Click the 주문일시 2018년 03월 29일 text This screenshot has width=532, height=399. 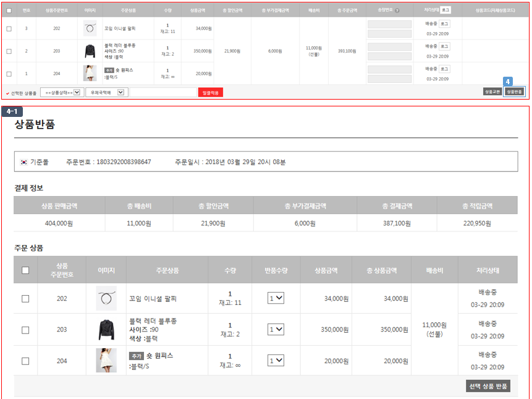[x=230, y=162]
